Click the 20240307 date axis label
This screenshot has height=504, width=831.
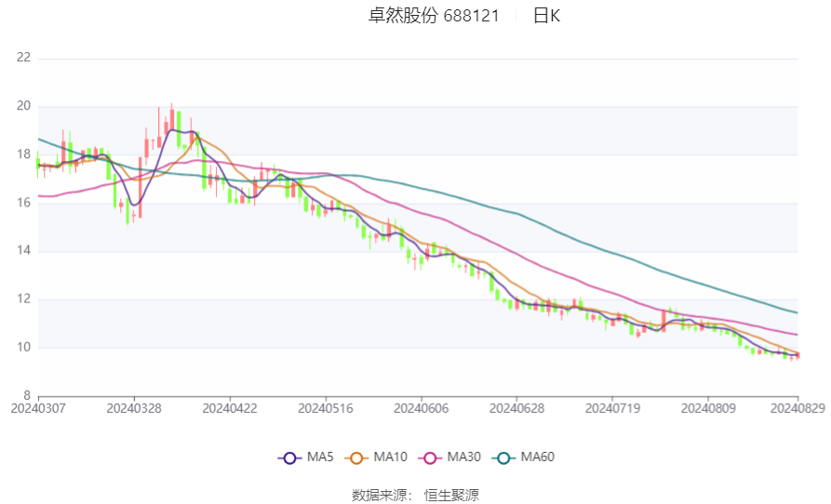38,408
